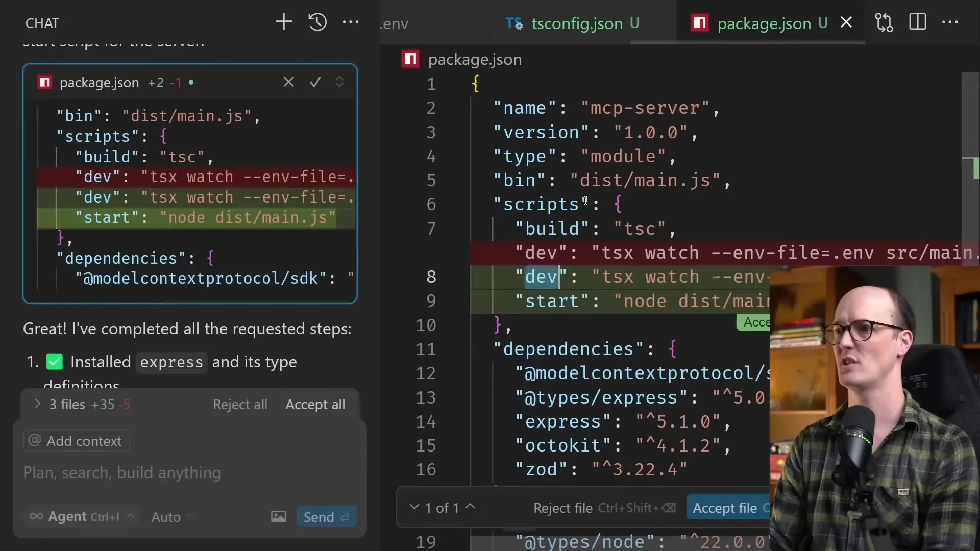This screenshot has height=551, width=980.
Task: Open chat history clock icon
Action: coord(317,22)
